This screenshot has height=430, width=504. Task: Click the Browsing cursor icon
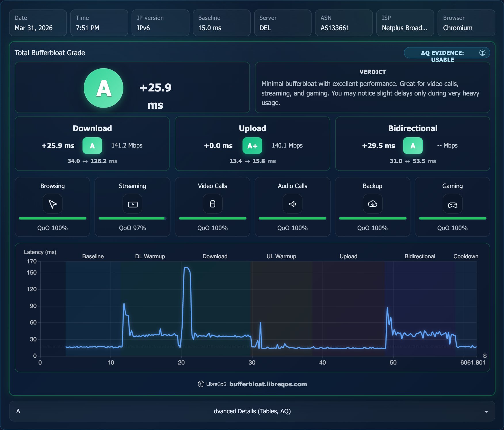[x=52, y=204]
